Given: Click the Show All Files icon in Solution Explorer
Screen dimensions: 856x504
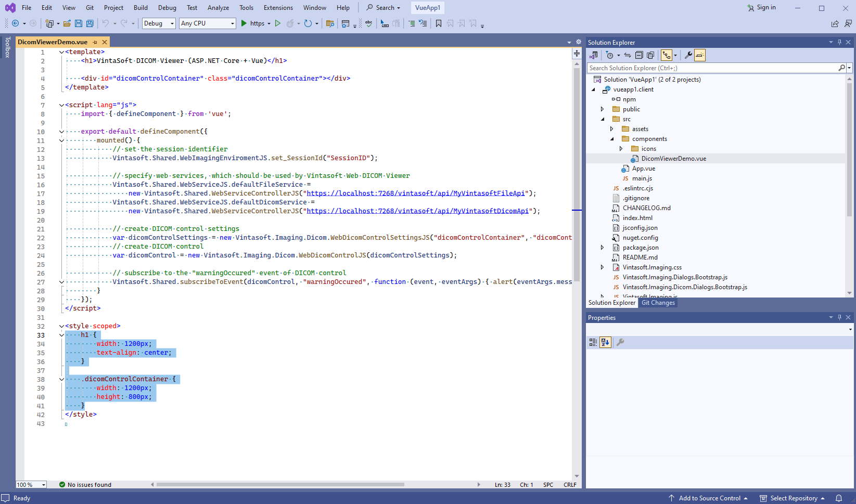Looking at the screenshot, I should (650, 55).
